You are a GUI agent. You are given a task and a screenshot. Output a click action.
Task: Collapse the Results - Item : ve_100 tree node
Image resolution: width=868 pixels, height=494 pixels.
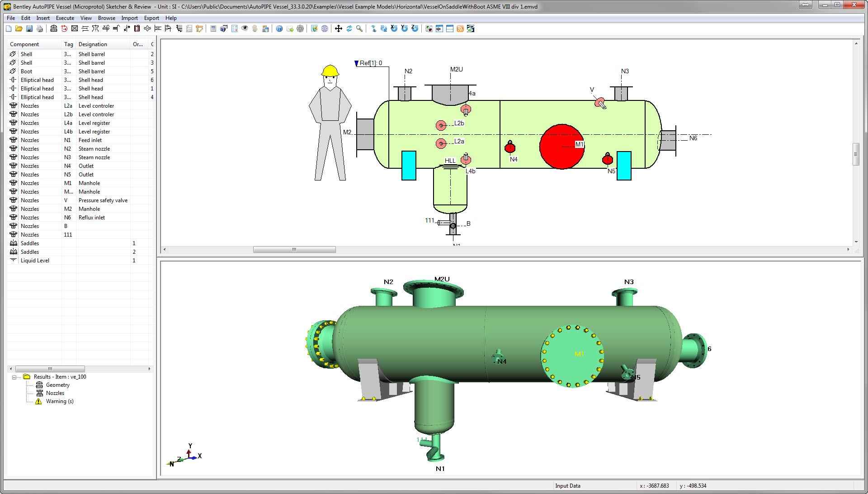14,377
